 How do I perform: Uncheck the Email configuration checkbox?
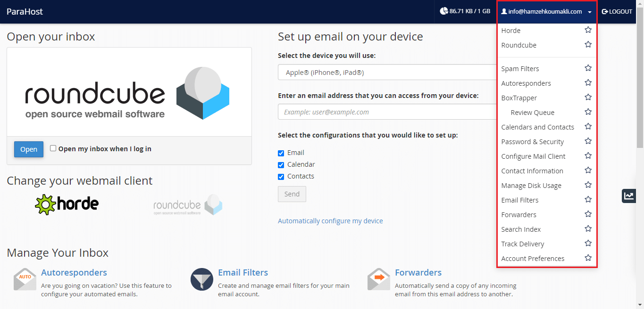281,153
